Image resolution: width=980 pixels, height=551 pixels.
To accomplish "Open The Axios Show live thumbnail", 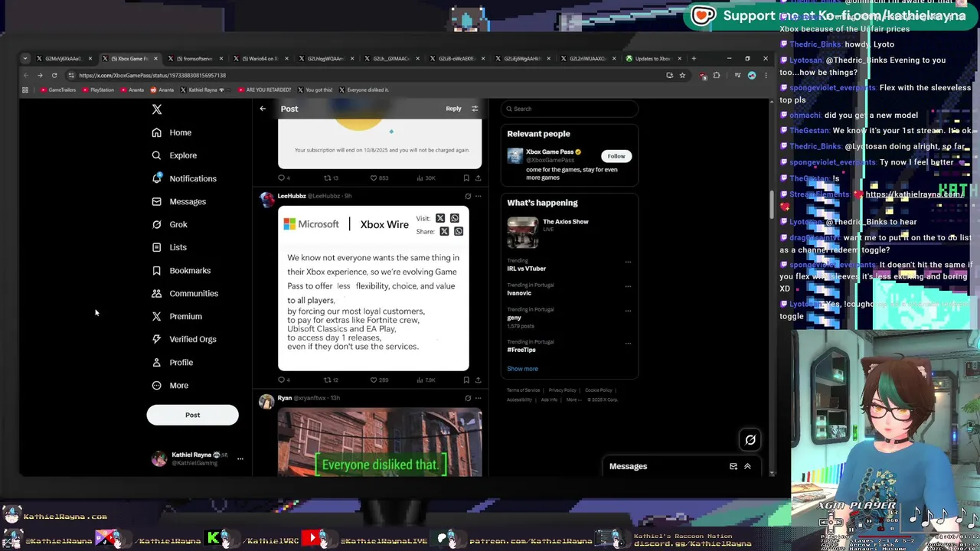I will (522, 233).
